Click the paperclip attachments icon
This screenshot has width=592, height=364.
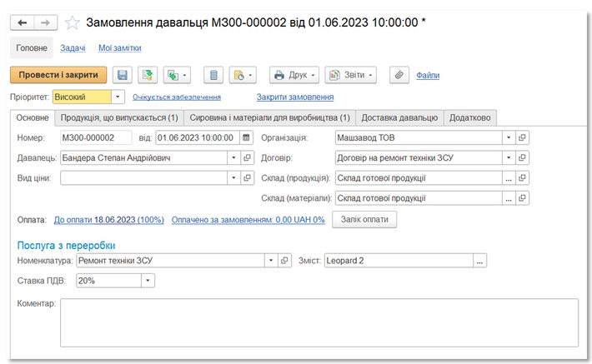(x=398, y=75)
